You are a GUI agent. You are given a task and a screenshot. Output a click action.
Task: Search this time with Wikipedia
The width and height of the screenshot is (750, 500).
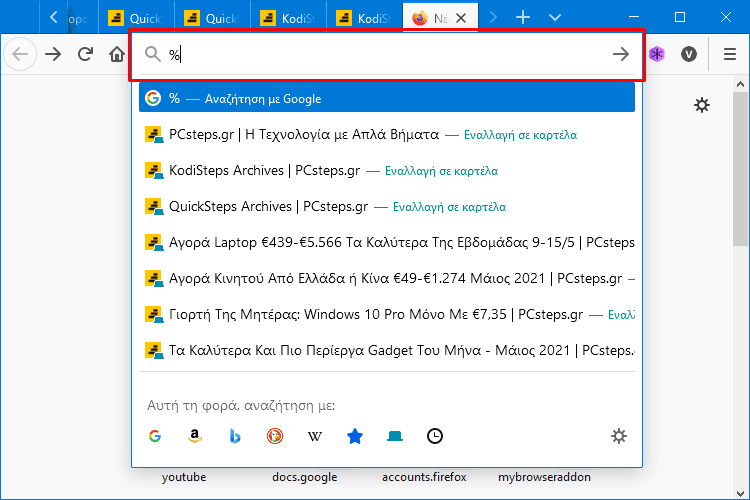pyautogui.click(x=315, y=436)
